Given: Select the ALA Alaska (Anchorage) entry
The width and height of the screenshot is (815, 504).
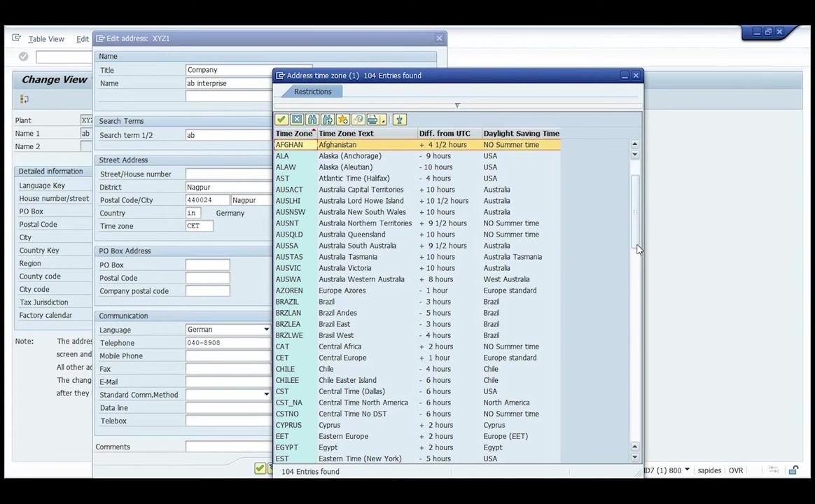Looking at the screenshot, I should [x=417, y=156].
